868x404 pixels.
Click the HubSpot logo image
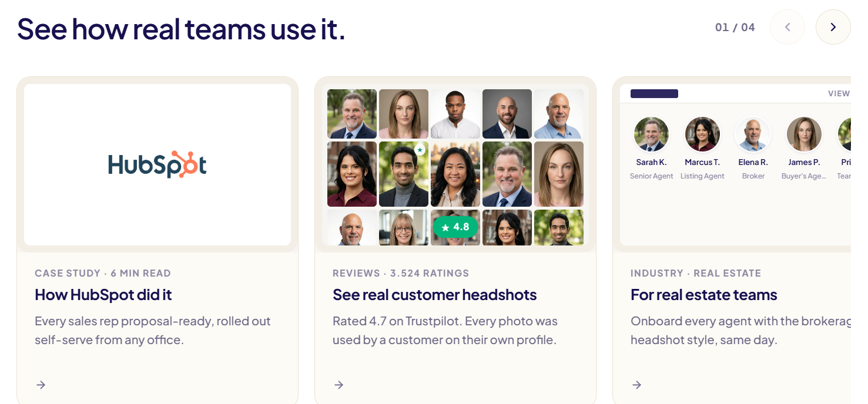click(157, 164)
